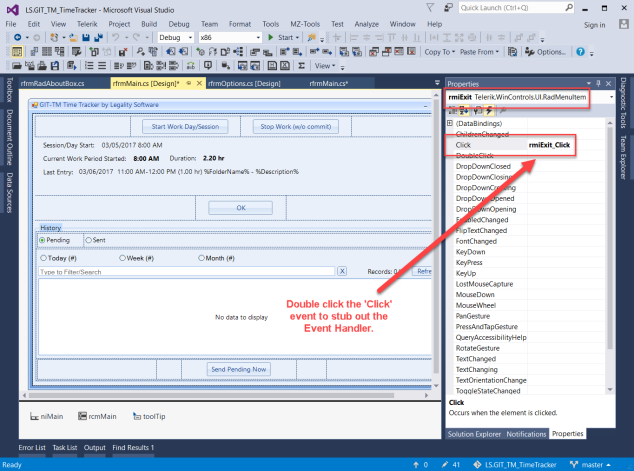The height and width of the screenshot is (471, 634).
Task: Click the Start Work Day/Session button
Action: pyautogui.click(x=185, y=127)
